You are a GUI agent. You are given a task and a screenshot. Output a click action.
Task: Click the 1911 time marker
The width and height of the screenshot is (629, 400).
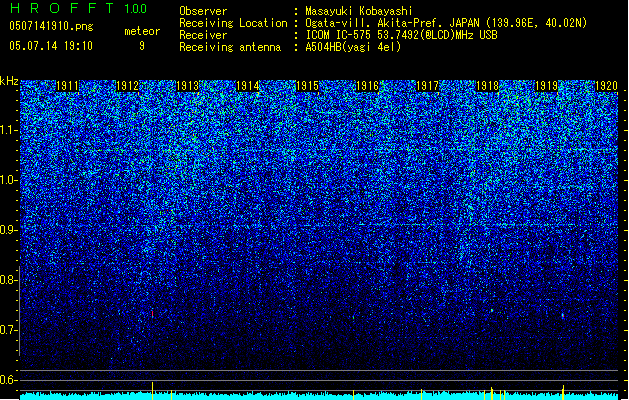coord(67,86)
